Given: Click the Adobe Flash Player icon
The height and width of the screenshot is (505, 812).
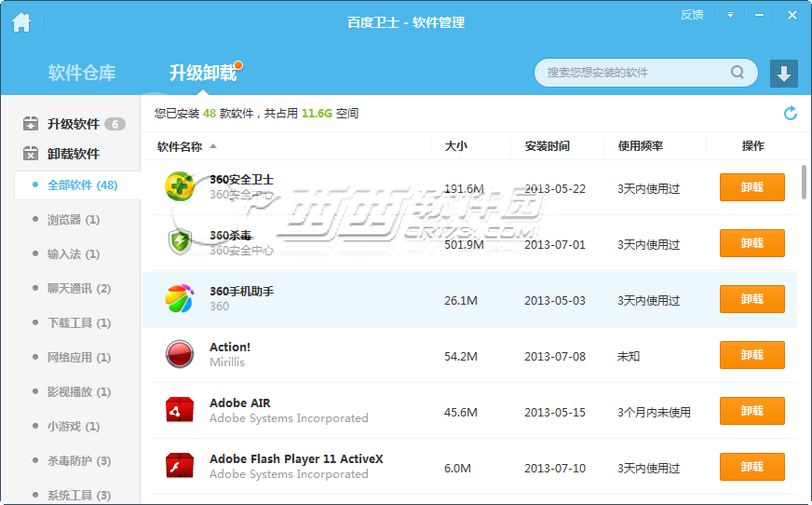Looking at the screenshot, I should click(x=179, y=466).
